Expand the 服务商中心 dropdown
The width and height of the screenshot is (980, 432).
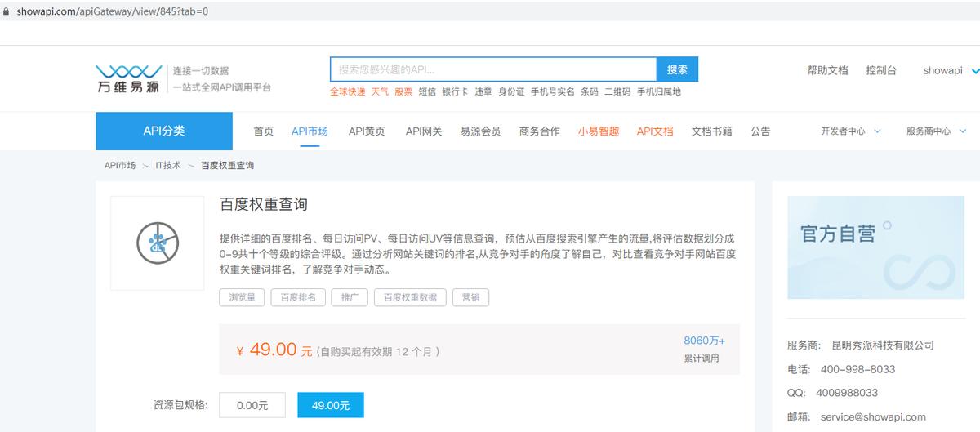pos(936,131)
